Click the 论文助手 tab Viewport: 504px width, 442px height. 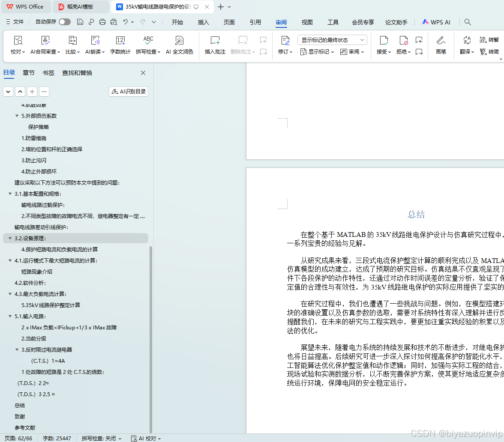click(396, 22)
